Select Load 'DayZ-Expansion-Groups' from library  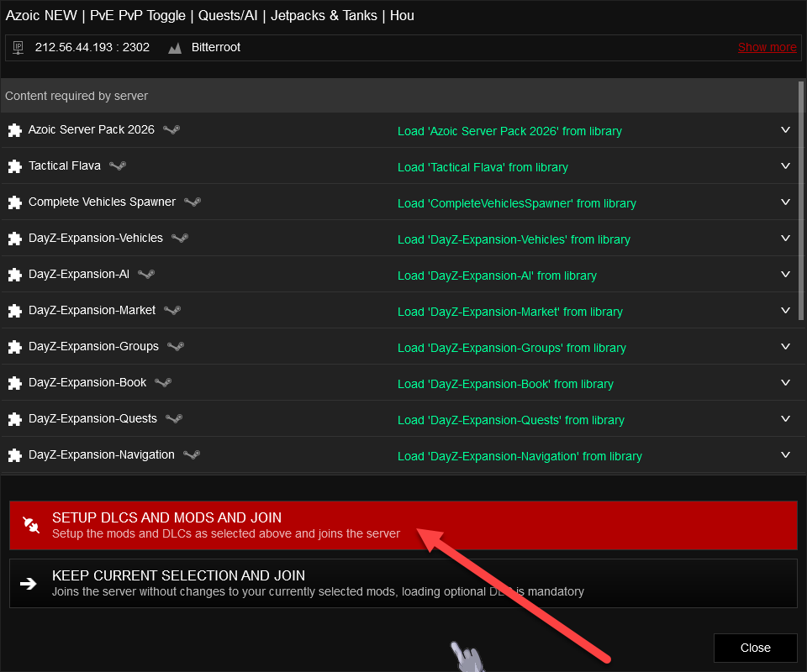point(512,348)
